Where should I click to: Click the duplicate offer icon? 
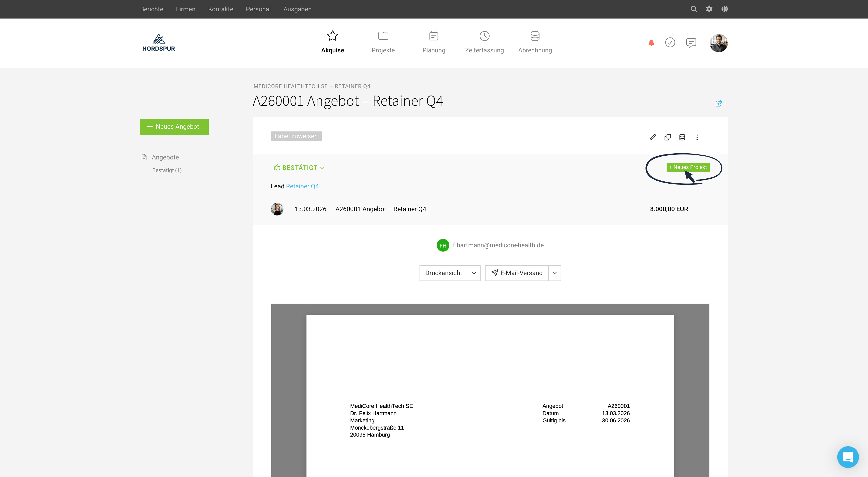[668, 137]
